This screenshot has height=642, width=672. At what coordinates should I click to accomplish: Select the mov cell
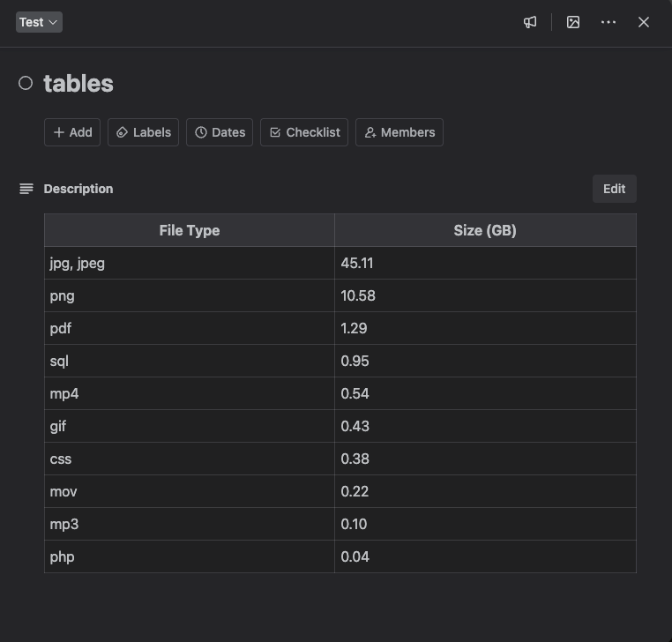click(x=190, y=491)
